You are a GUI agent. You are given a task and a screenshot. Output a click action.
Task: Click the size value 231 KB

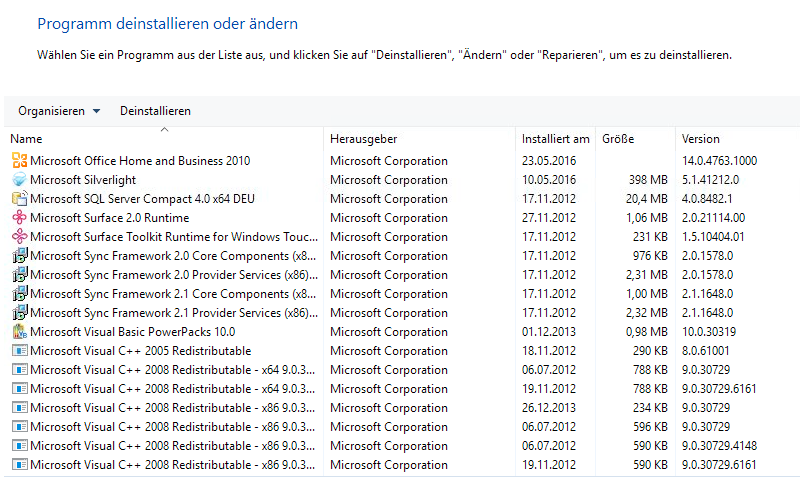click(x=650, y=237)
